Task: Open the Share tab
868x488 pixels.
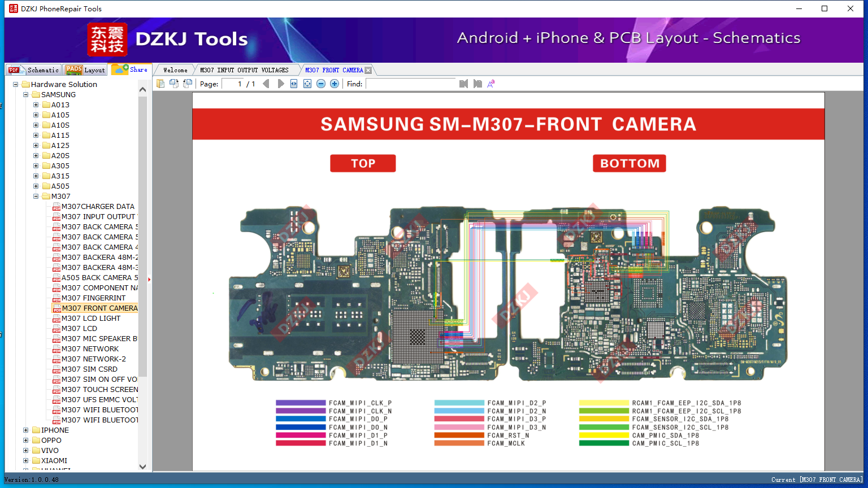Action: click(x=130, y=69)
